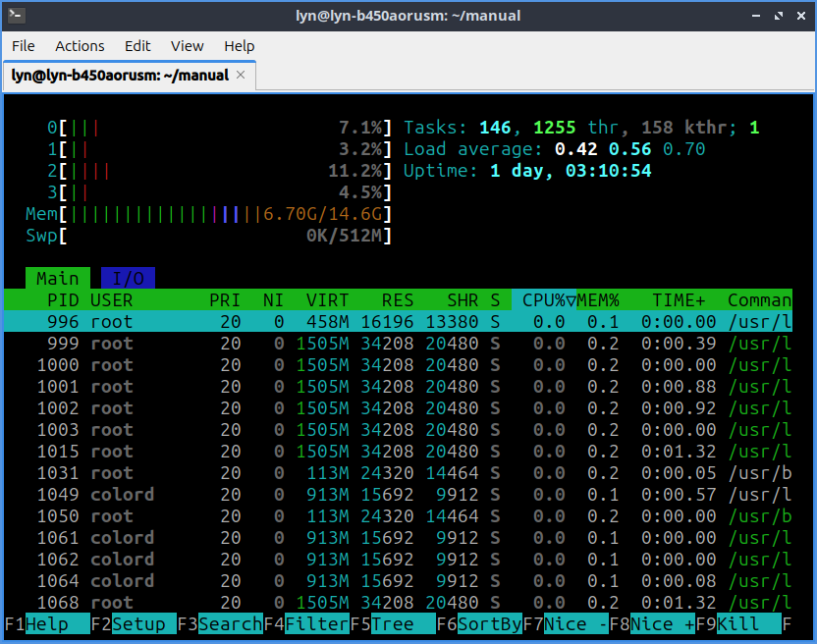Click F6 SortBy in the function bar
This screenshot has height=644, width=817.
point(489,623)
